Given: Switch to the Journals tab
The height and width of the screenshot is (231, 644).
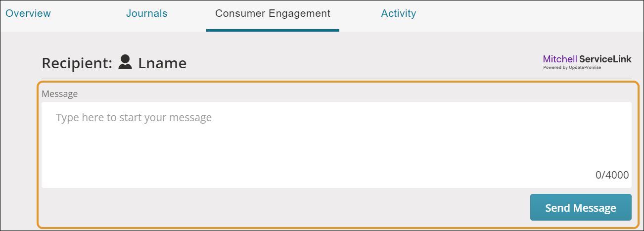Looking at the screenshot, I should coord(147,13).
